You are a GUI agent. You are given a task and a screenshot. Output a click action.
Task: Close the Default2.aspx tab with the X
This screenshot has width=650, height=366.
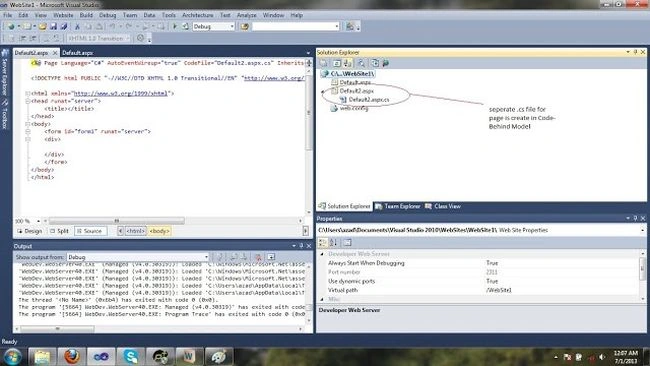55,53
